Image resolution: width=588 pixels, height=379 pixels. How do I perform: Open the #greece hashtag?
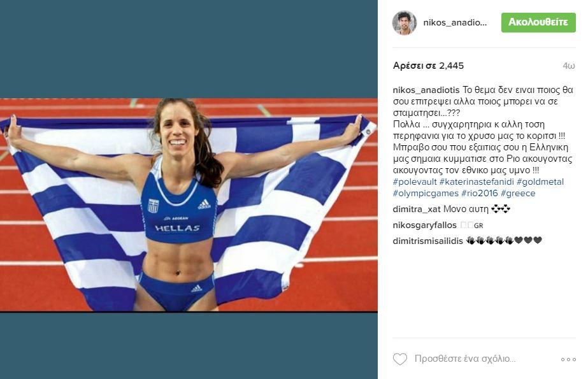(x=518, y=194)
